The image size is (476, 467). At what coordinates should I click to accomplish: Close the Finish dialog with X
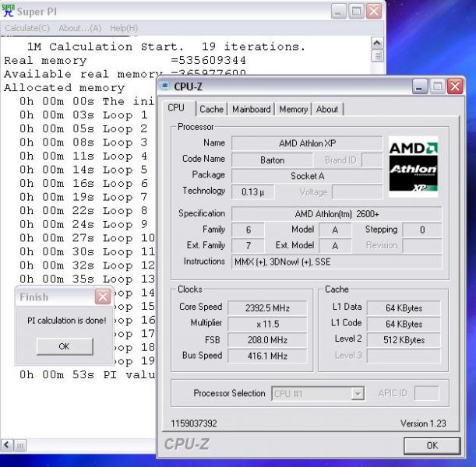102,297
